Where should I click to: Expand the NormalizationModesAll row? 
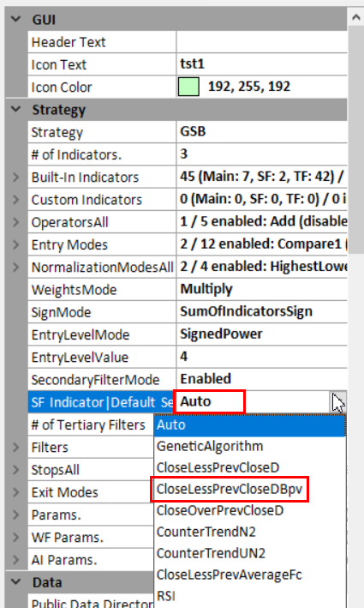click(x=16, y=267)
